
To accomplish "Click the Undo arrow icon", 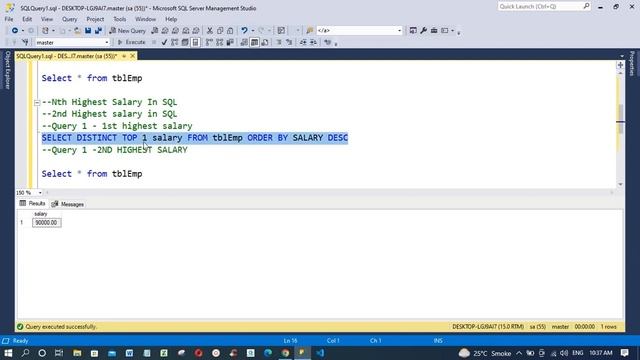I will [x=244, y=31].
